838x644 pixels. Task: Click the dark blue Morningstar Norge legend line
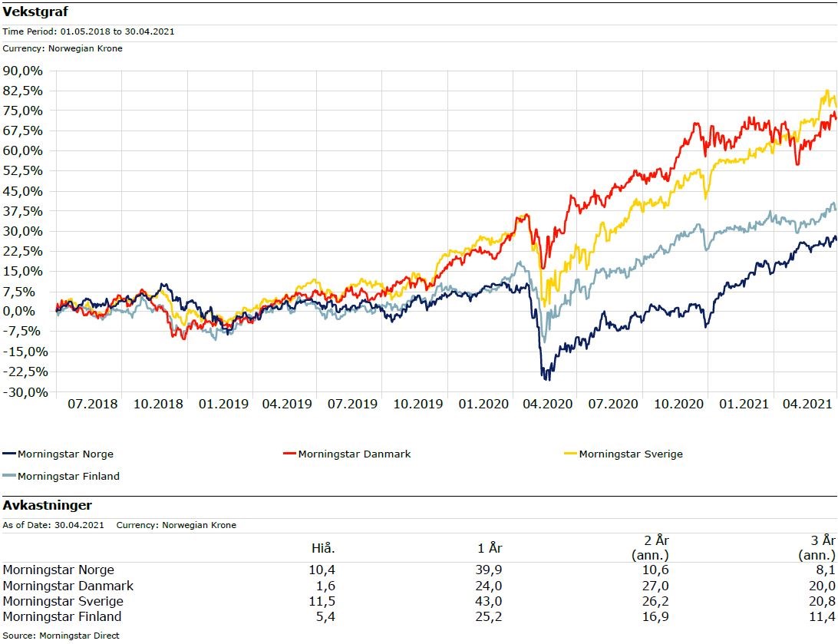10,454
